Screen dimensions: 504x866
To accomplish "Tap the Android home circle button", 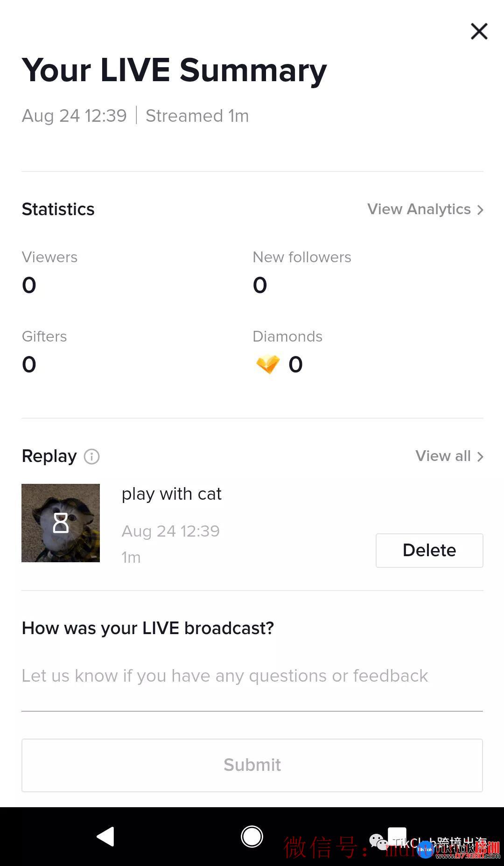I will pos(252,836).
